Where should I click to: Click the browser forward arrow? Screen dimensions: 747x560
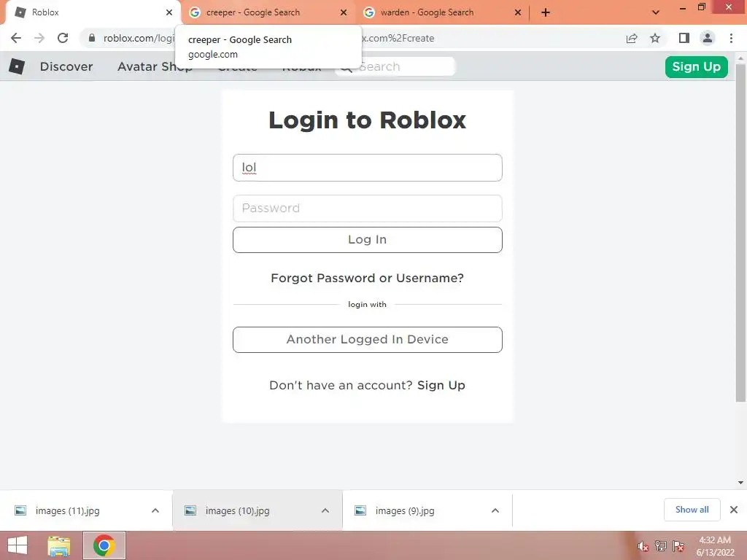click(39, 38)
